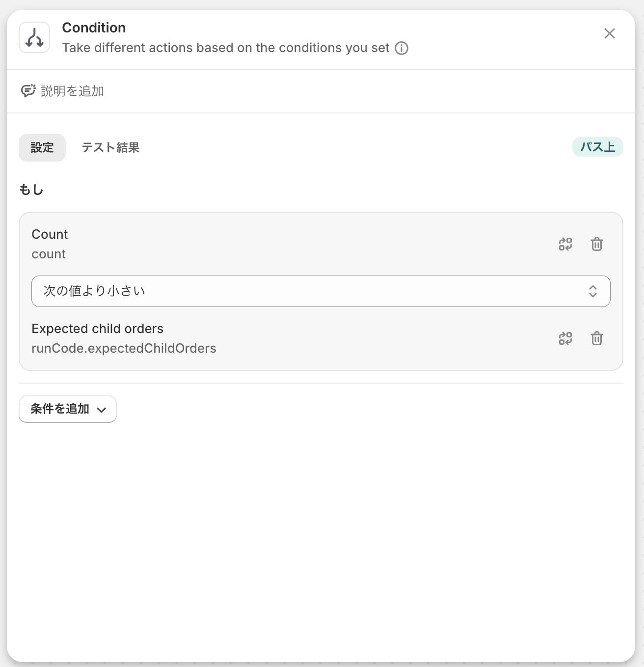The image size is (644, 667).
Task: Click the Expected child orders label
Action: [97, 329]
